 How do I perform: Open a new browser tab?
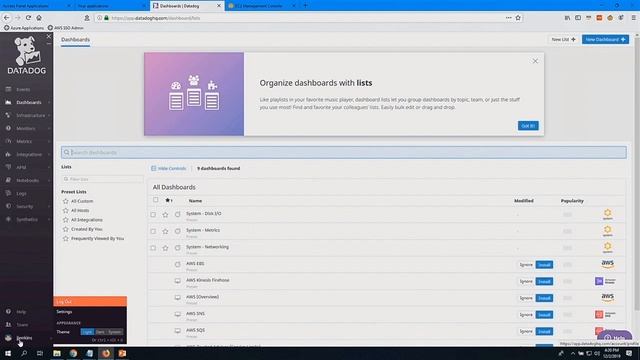305,6
